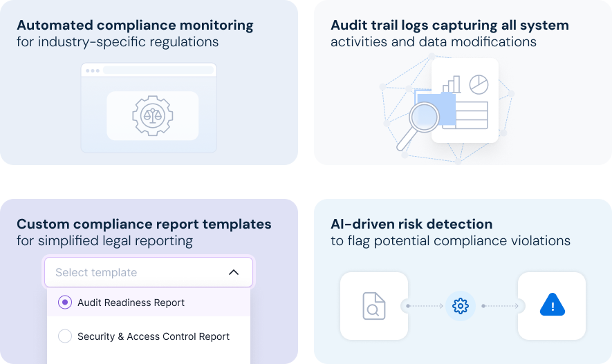Click the Custom compliance report templates heading
The width and height of the screenshot is (612, 364).
(144, 224)
